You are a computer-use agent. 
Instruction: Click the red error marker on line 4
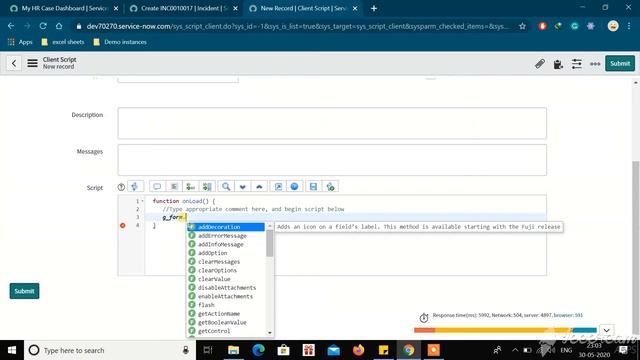[122, 225]
